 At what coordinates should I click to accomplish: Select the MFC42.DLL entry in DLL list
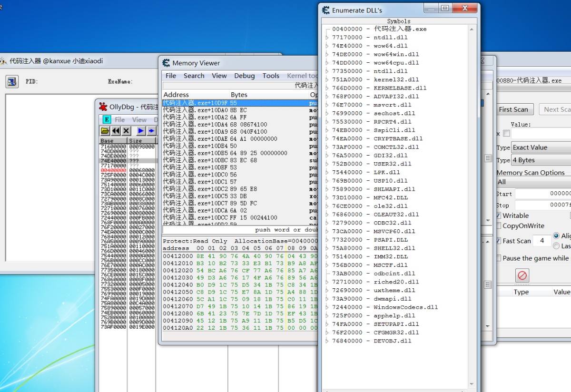tap(391, 197)
